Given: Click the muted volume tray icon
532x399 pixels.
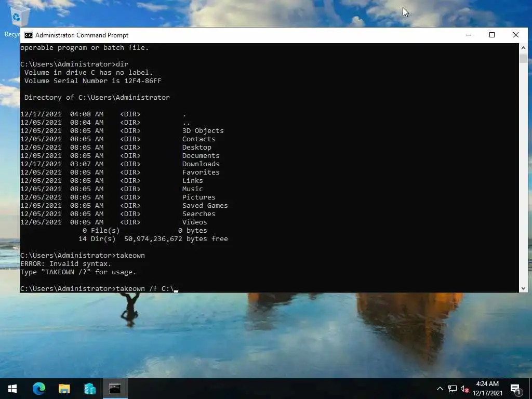Looking at the screenshot, I should (x=465, y=389).
